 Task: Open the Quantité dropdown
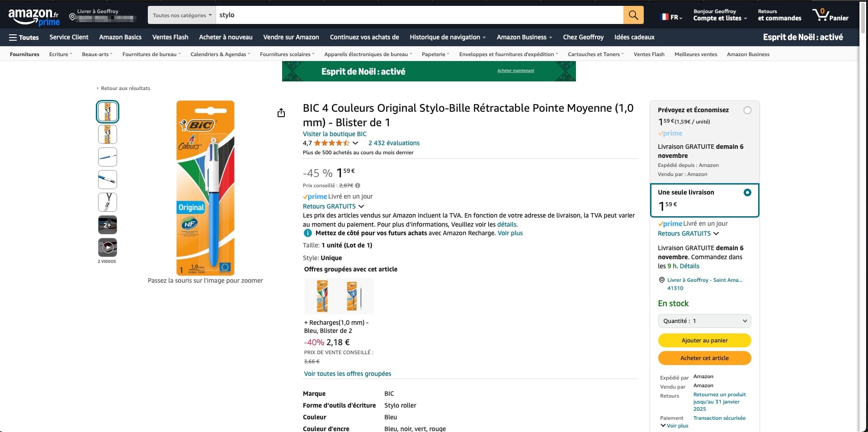704,321
